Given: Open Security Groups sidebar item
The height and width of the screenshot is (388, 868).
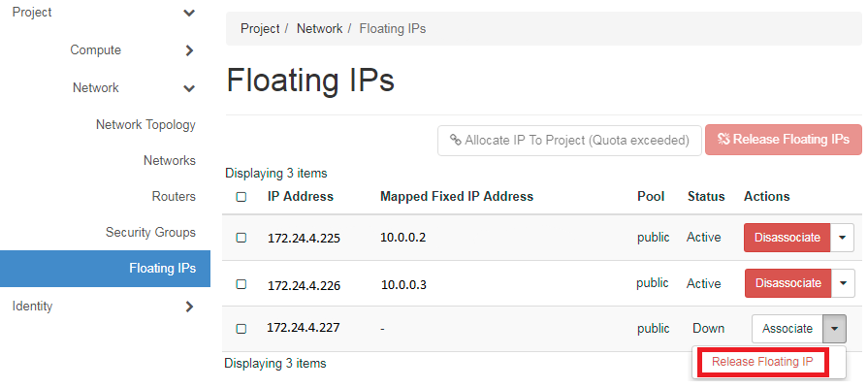Looking at the screenshot, I should [x=150, y=233].
